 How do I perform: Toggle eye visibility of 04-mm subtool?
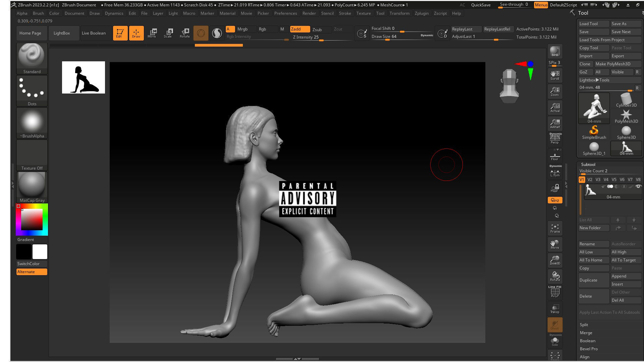(638, 186)
